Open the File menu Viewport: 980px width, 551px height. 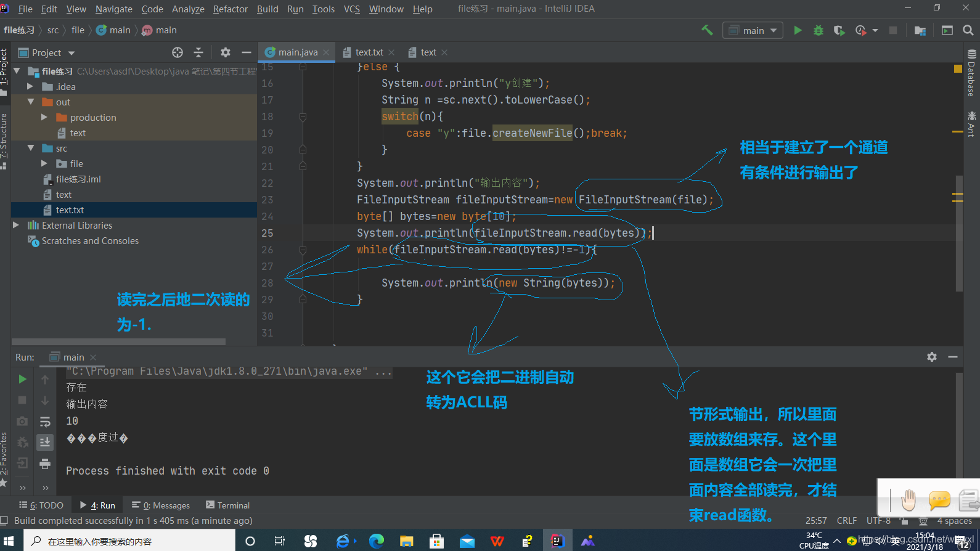click(x=25, y=9)
